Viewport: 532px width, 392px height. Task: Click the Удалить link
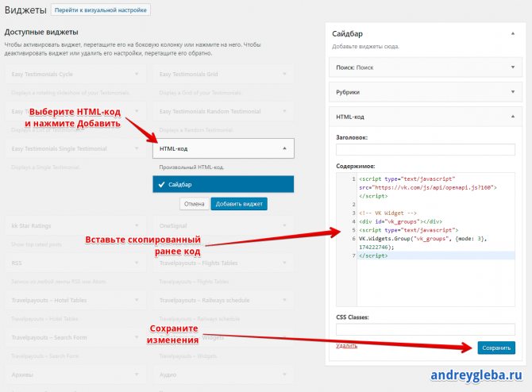[x=346, y=345]
